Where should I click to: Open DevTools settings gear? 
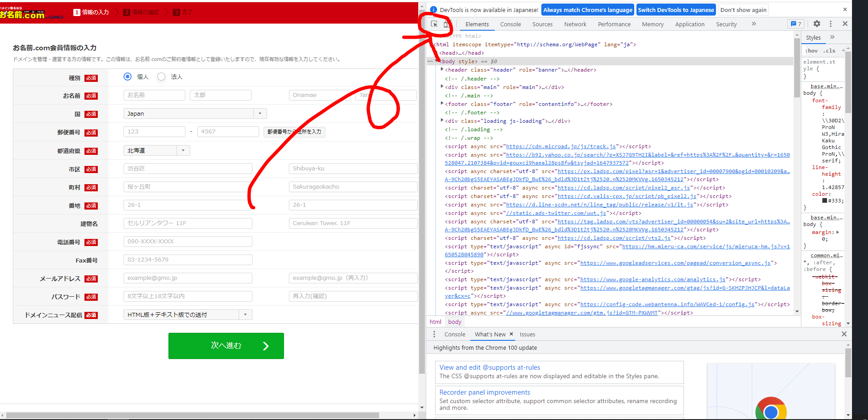(x=817, y=24)
